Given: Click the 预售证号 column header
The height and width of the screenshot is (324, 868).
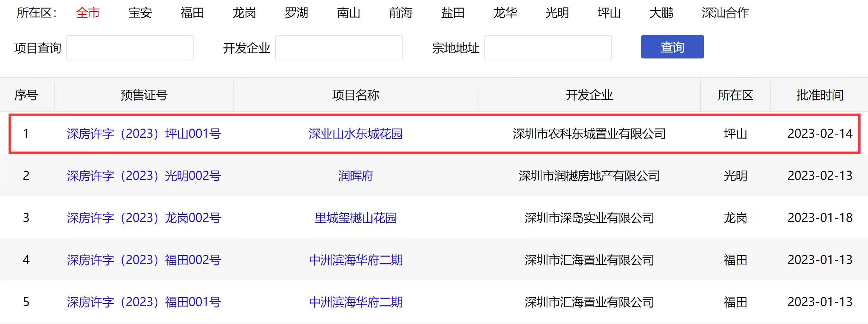Looking at the screenshot, I should (144, 95).
